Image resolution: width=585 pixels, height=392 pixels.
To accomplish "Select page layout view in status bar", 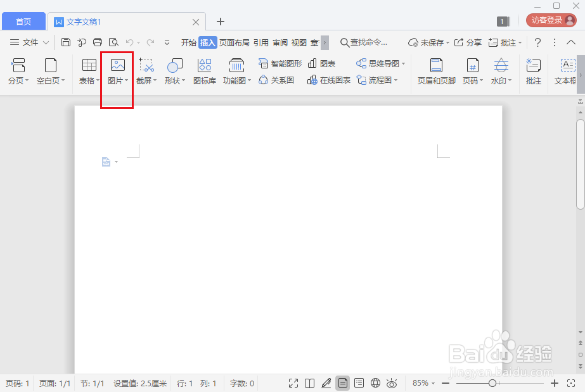I will pyautogui.click(x=342, y=383).
